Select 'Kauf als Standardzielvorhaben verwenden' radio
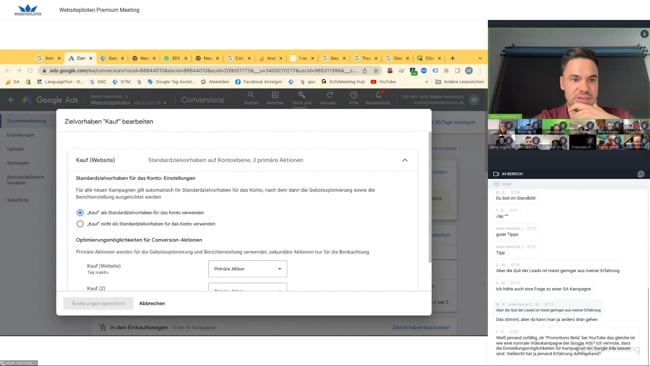The image size is (650, 366). pyautogui.click(x=80, y=212)
